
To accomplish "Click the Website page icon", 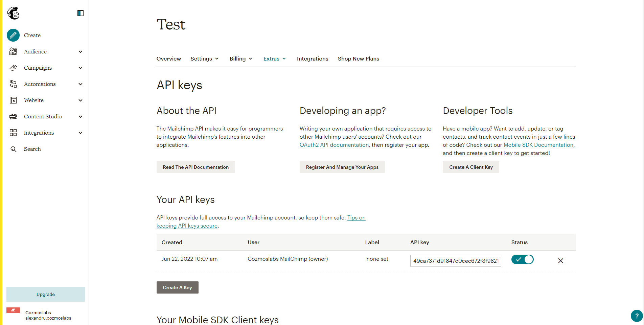I will [x=13, y=100].
